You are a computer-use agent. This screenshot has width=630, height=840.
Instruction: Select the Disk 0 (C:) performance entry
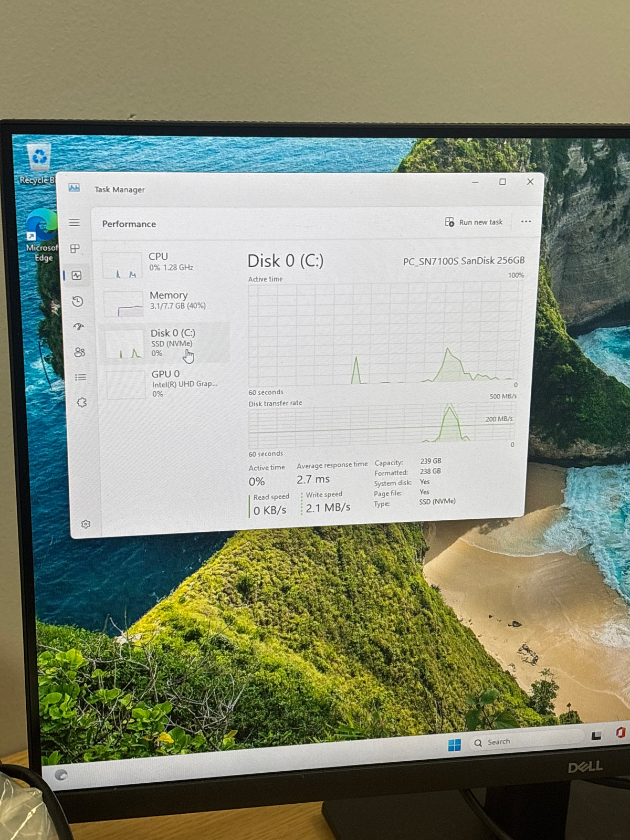point(167,343)
